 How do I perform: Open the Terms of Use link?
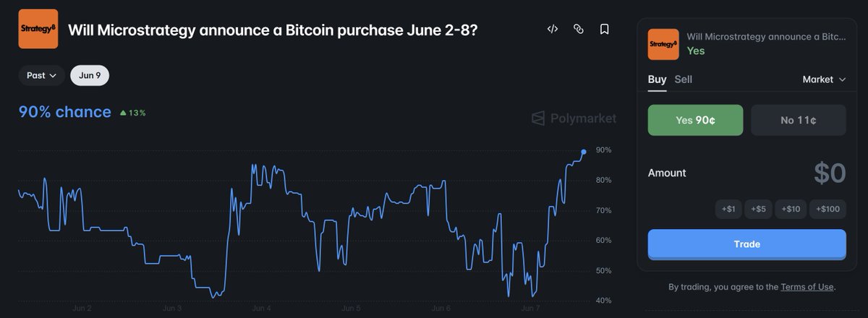point(807,287)
